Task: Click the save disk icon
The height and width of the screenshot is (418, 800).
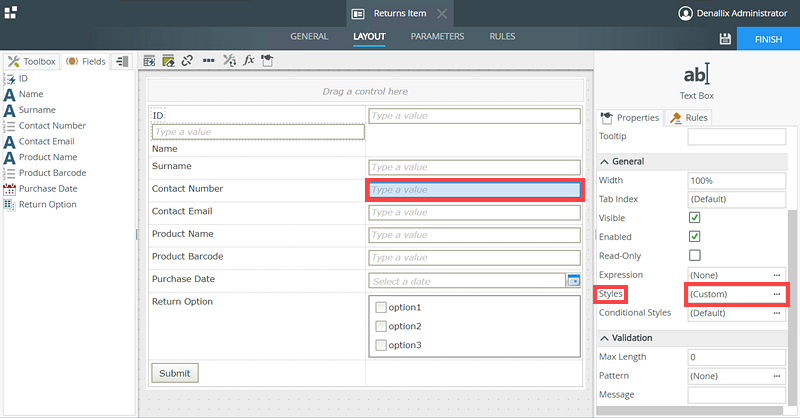Action: pyautogui.click(x=725, y=38)
